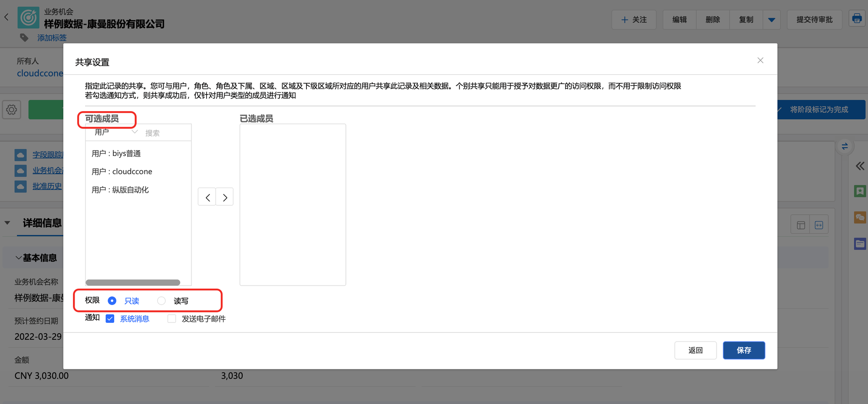Click the 保存 button
The image size is (868, 404).
click(x=743, y=350)
